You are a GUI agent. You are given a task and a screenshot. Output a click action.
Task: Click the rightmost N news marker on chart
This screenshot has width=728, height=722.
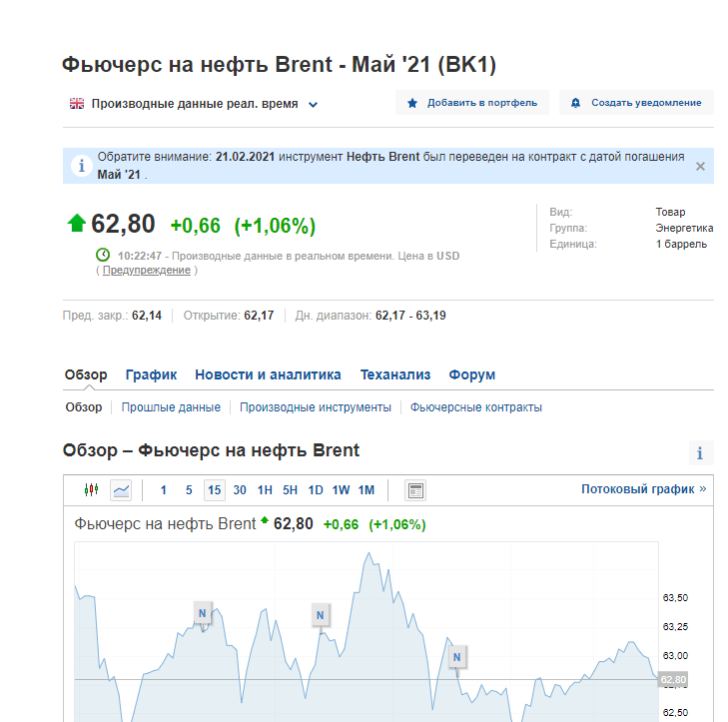click(x=457, y=657)
